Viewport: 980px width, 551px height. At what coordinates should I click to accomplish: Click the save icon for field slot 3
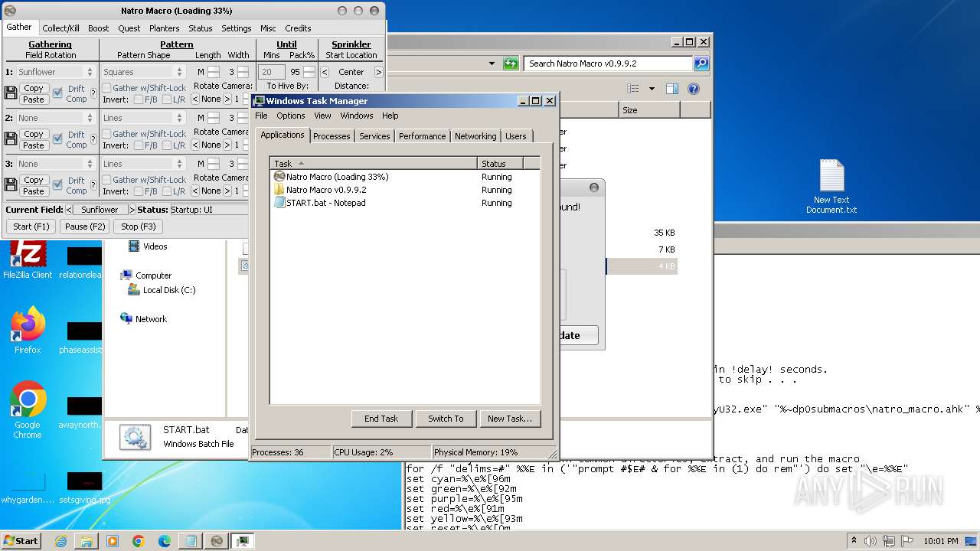click(x=11, y=185)
